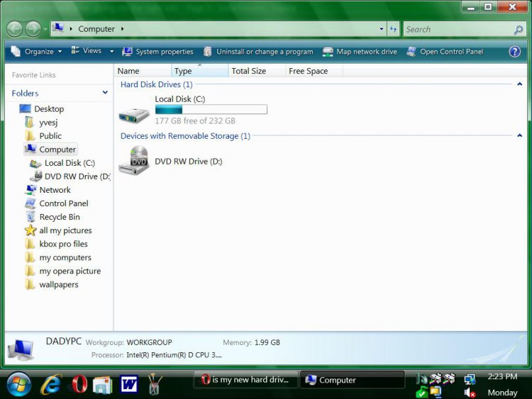
Task: Refresh the Computer view
Action: (x=393, y=29)
